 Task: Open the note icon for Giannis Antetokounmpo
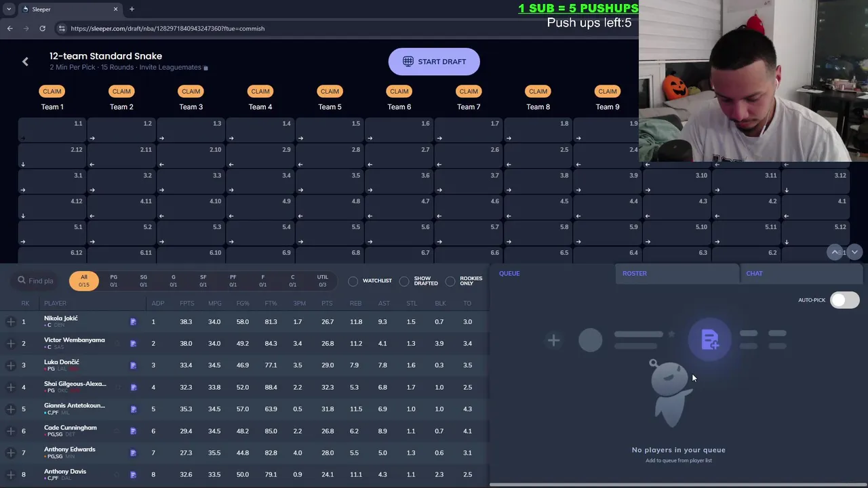pyautogui.click(x=133, y=409)
